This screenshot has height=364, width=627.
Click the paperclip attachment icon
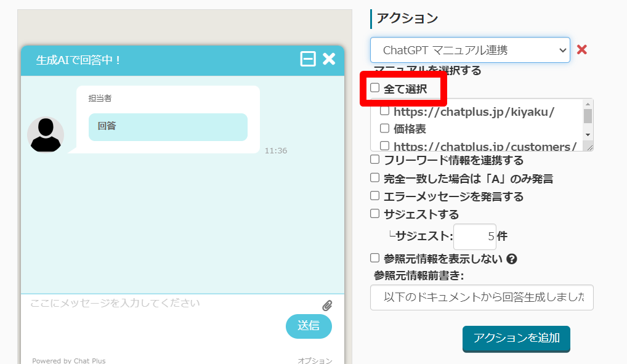point(327,305)
